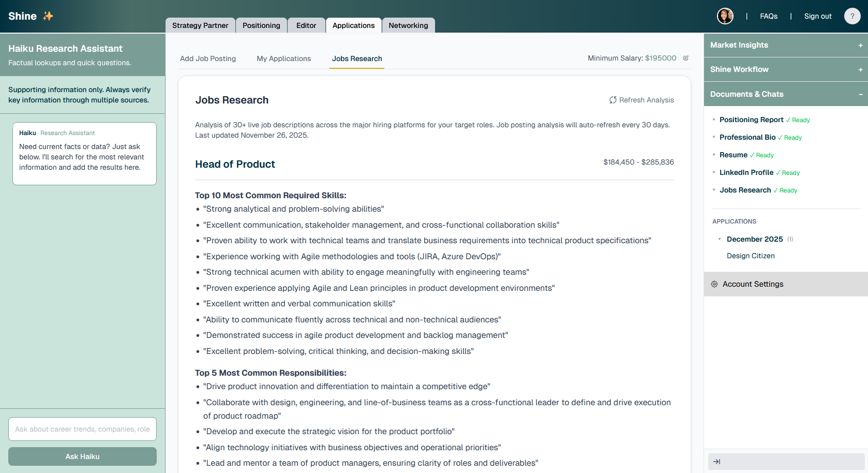868x473 pixels.
Task: Select the My Applications sub-tab
Action: pyautogui.click(x=284, y=58)
